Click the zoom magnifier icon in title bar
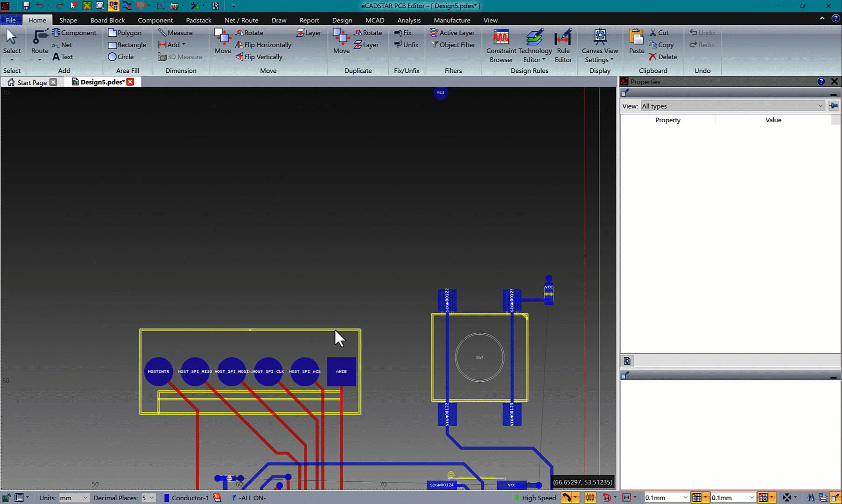The width and height of the screenshot is (842, 504). coord(100,6)
